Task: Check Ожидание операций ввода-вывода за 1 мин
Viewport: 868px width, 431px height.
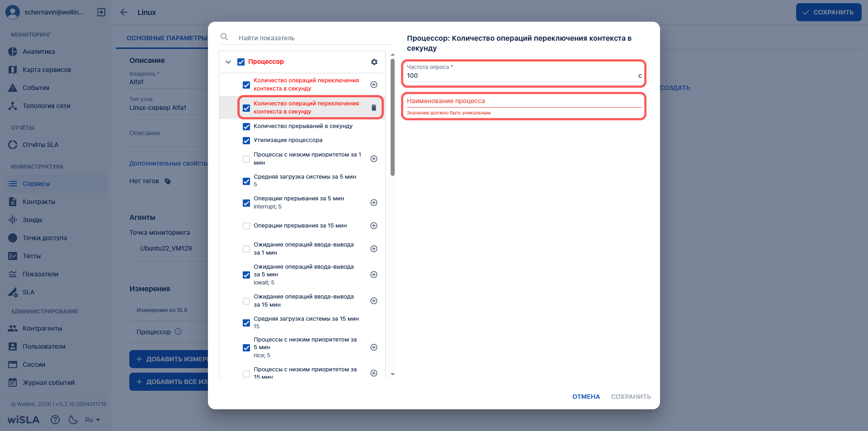Action: click(246, 249)
